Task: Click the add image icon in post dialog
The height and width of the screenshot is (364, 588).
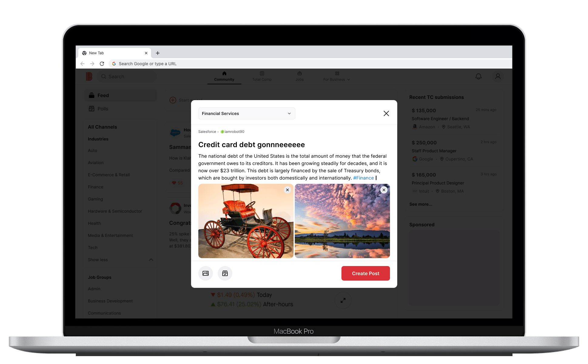Action: pos(206,273)
